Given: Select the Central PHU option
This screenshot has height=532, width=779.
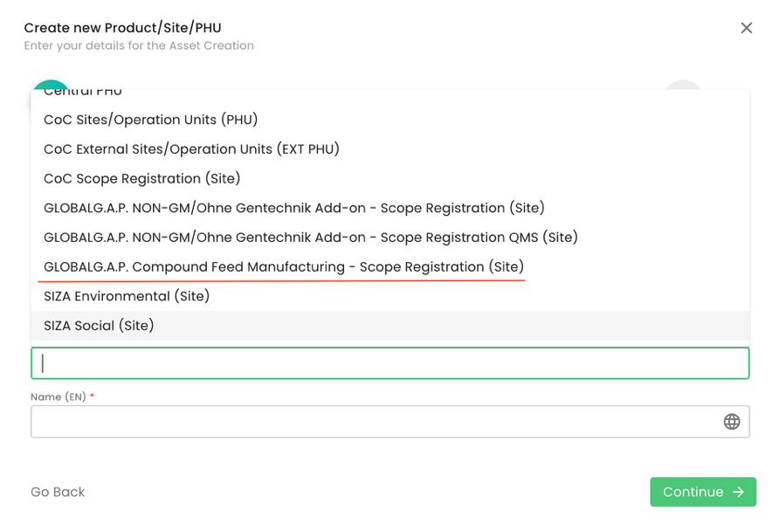Looking at the screenshot, I should click(83, 92).
